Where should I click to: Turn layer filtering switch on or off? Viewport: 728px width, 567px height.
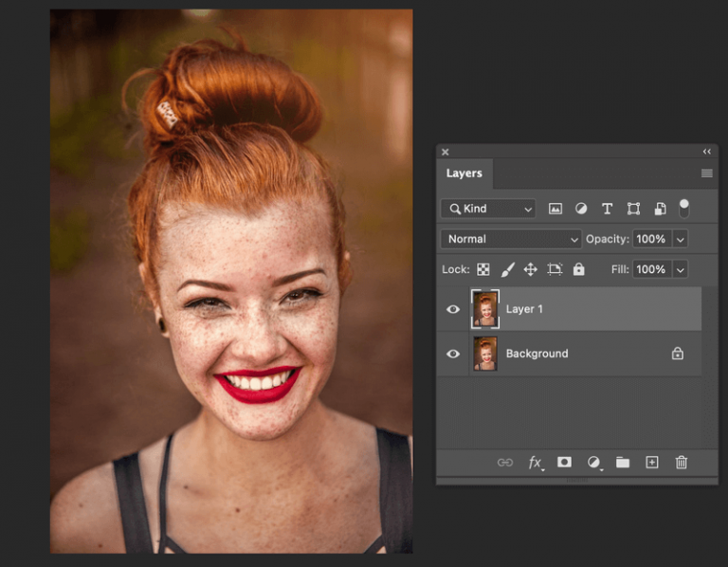[683, 207]
